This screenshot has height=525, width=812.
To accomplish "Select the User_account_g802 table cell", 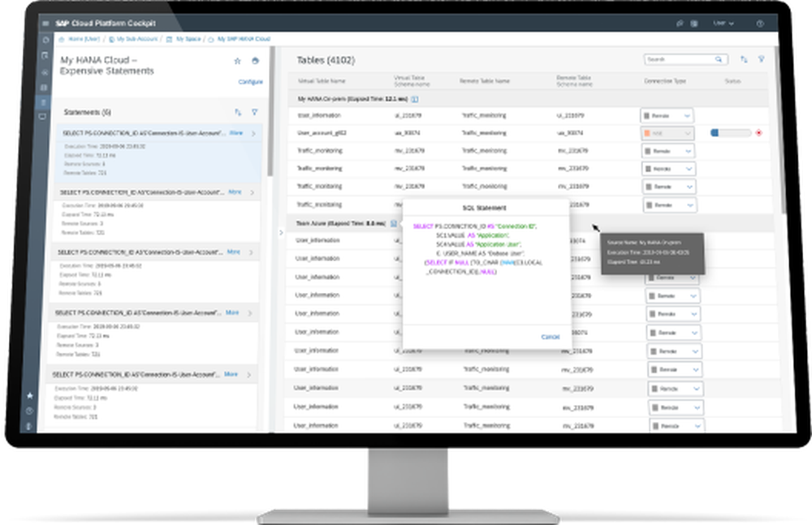I will pyautogui.click(x=322, y=133).
